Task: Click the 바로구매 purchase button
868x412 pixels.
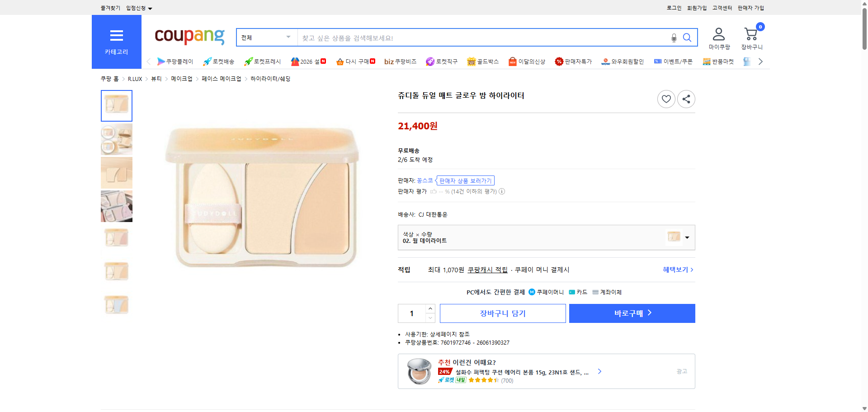Action: point(632,313)
